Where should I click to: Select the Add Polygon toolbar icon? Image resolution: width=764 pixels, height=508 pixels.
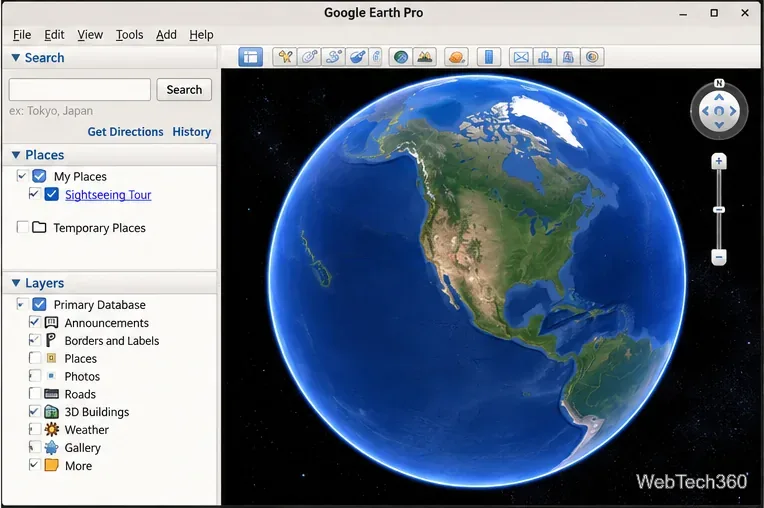[x=309, y=57]
